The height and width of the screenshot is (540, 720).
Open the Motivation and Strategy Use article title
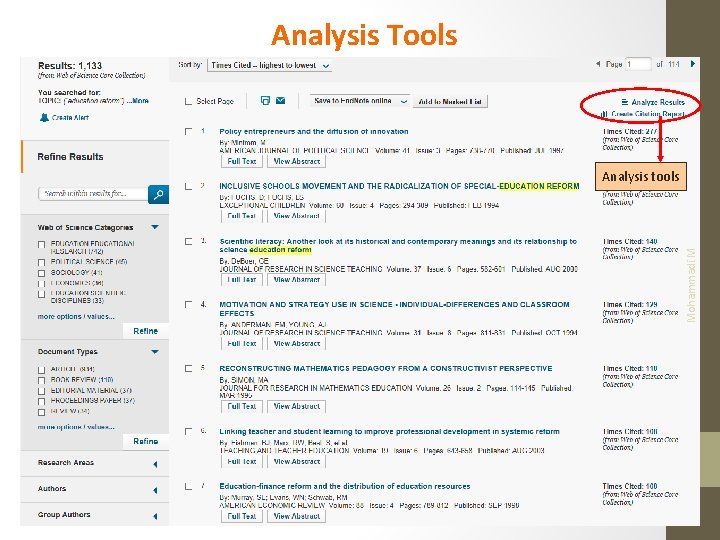[x=394, y=309]
